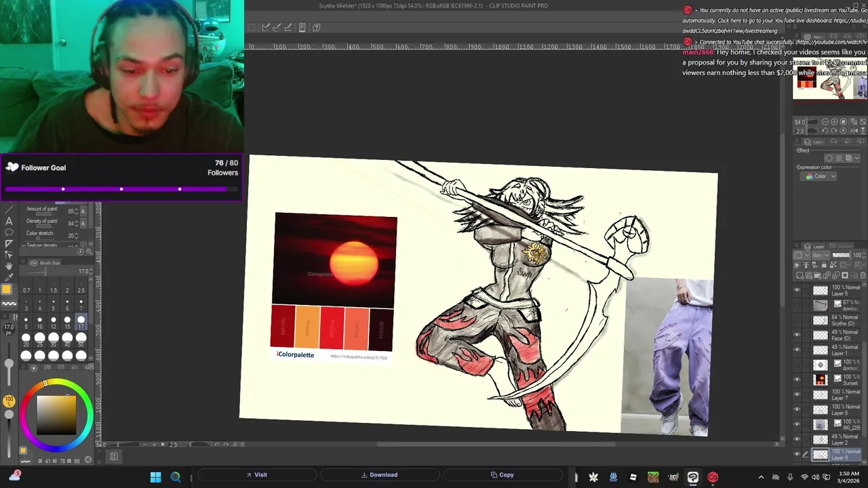Hide IMG_2295 layer visibility
The width and height of the screenshot is (868, 488).
point(797,424)
